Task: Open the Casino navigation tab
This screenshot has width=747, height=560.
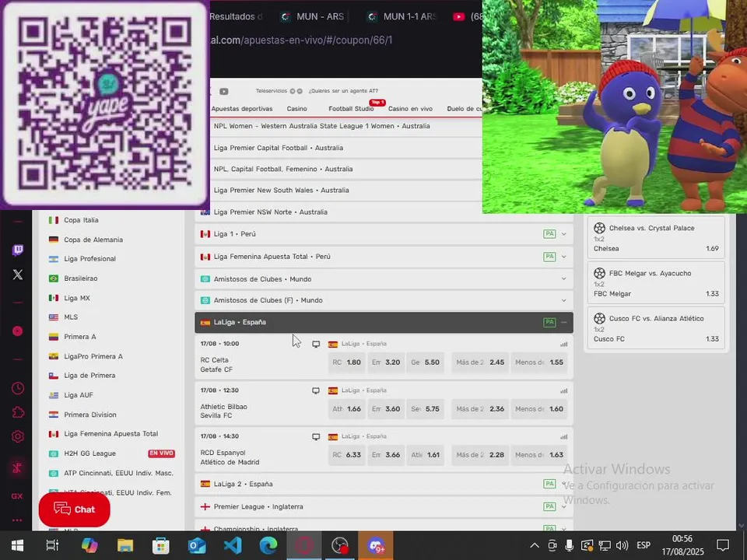Action: 296,109
